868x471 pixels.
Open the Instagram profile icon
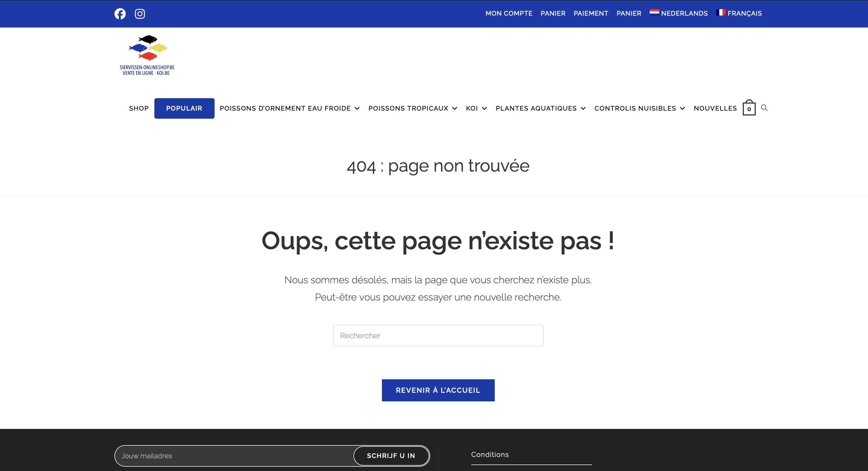coord(140,13)
